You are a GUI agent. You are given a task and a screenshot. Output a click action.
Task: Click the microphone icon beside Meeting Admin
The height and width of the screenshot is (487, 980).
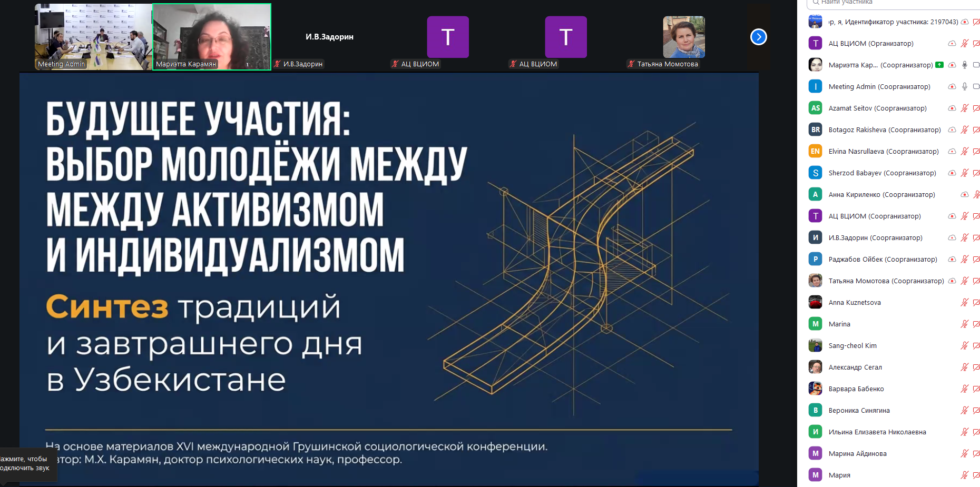tap(964, 86)
